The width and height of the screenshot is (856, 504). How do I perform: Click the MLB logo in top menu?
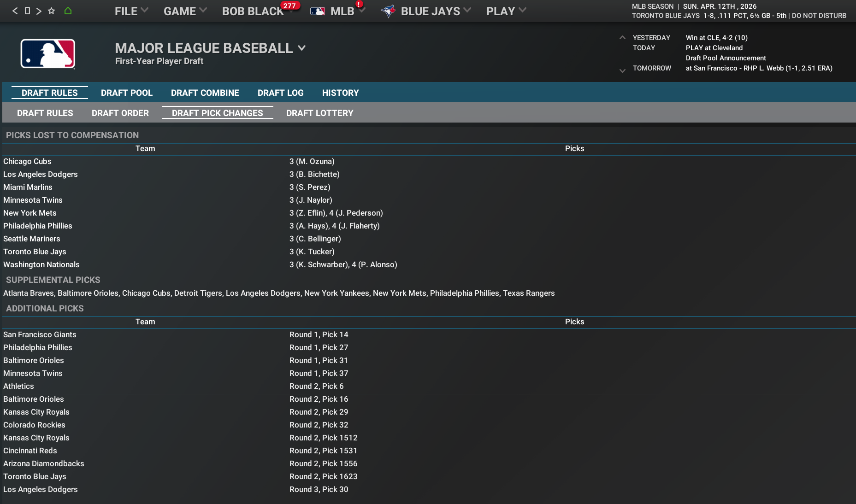coord(318,11)
